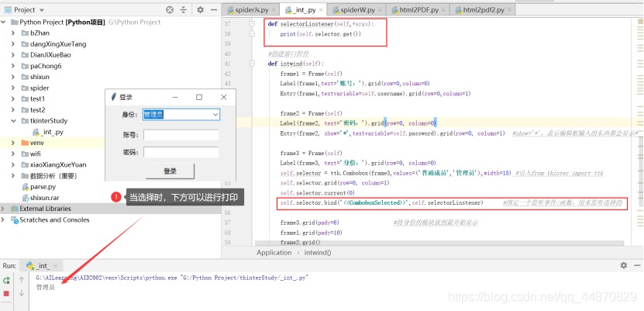The height and width of the screenshot is (311, 644).
Task: Rerun the program with green rerun icon
Action: [x=6, y=281]
